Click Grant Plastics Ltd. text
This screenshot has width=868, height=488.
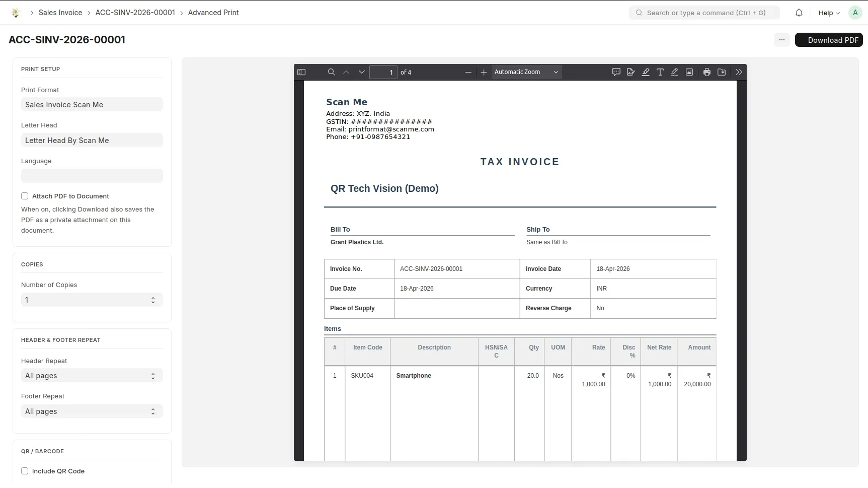[357, 242]
